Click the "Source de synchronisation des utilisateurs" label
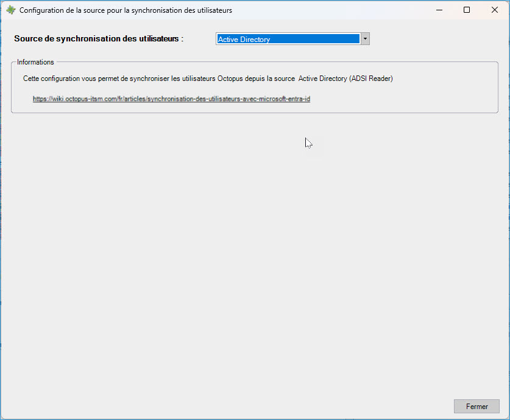Screen dimensions: 510x420 (99, 38)
